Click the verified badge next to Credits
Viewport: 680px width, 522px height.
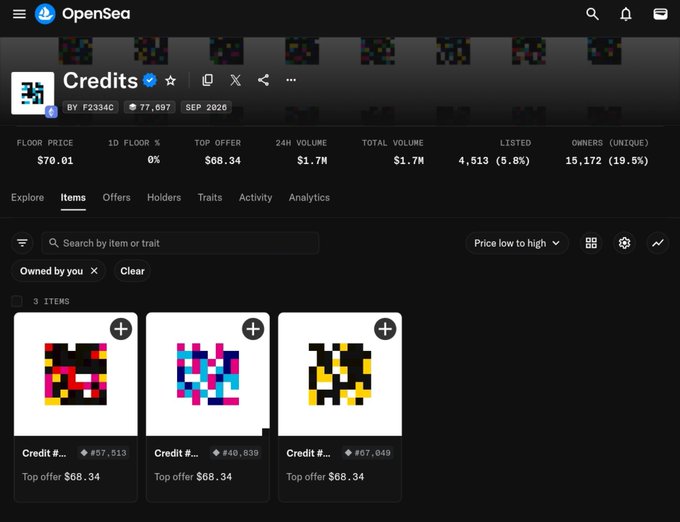pyautogui.click(x=150, y=80)
